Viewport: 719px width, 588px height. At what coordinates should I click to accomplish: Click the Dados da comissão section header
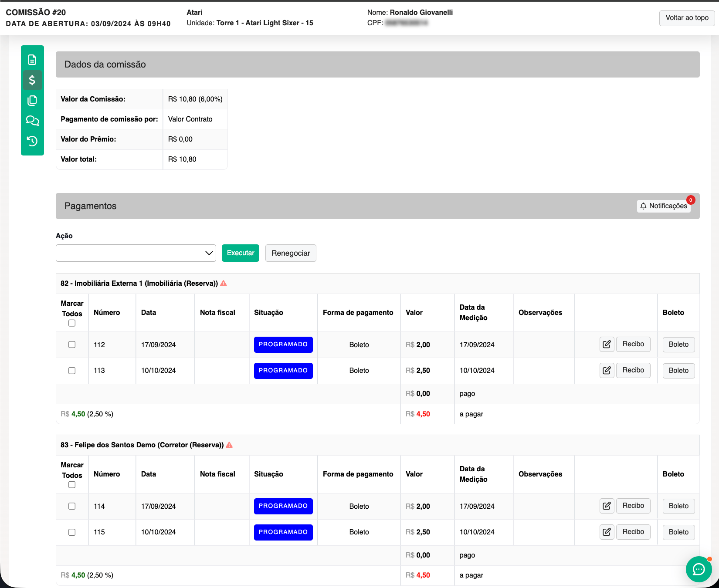378,64
